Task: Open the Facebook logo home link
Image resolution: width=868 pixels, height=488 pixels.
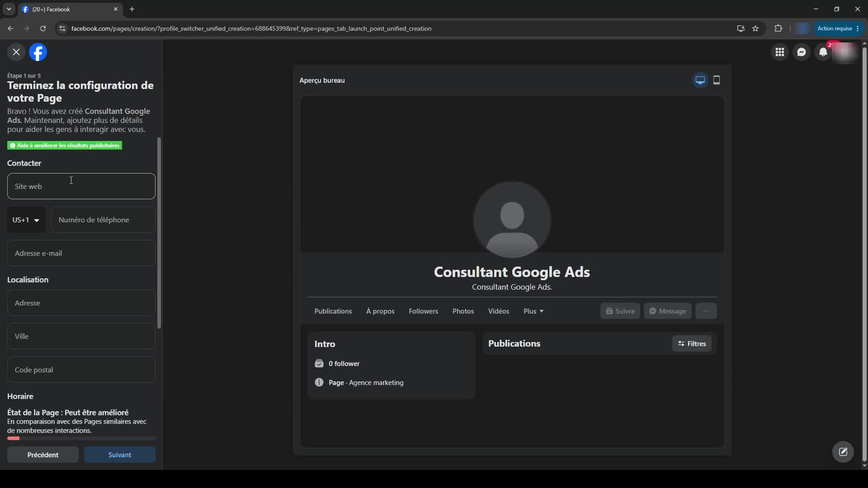Action: click(38, 52)
